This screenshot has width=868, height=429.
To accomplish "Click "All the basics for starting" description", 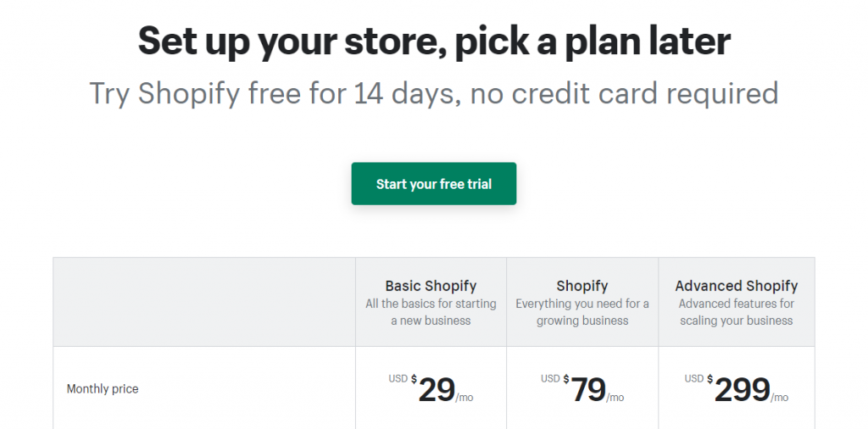I will click(x=431, y=304).
